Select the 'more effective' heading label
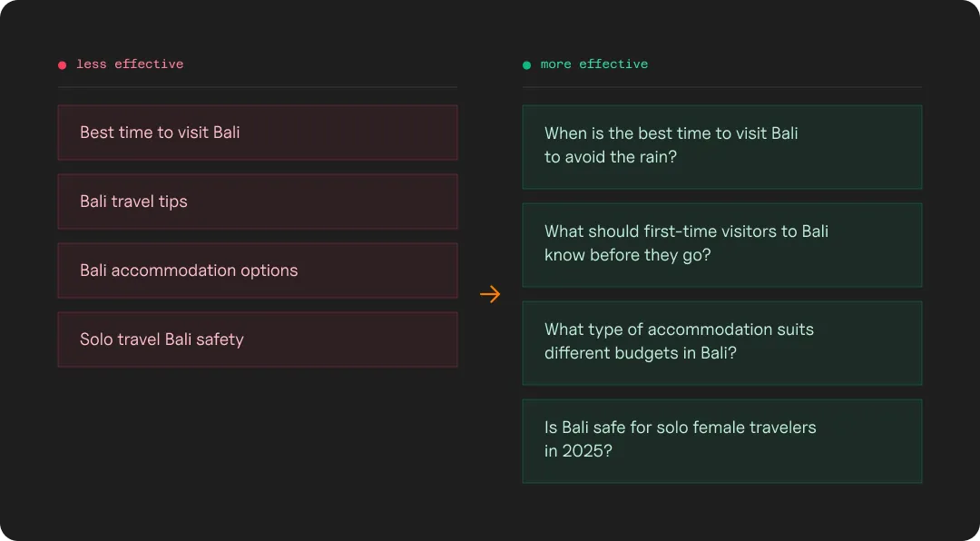The height and width of the screenshot is (541, 980). click(x=594, y=64)
